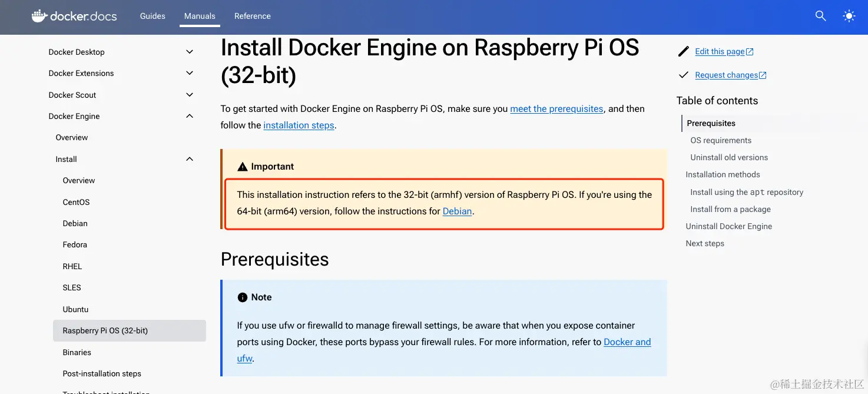Image resolution: width=868 pixels, height=394 pixels.
Task: Click the warning triangle icon beside Important
Action: click(242, 167)
